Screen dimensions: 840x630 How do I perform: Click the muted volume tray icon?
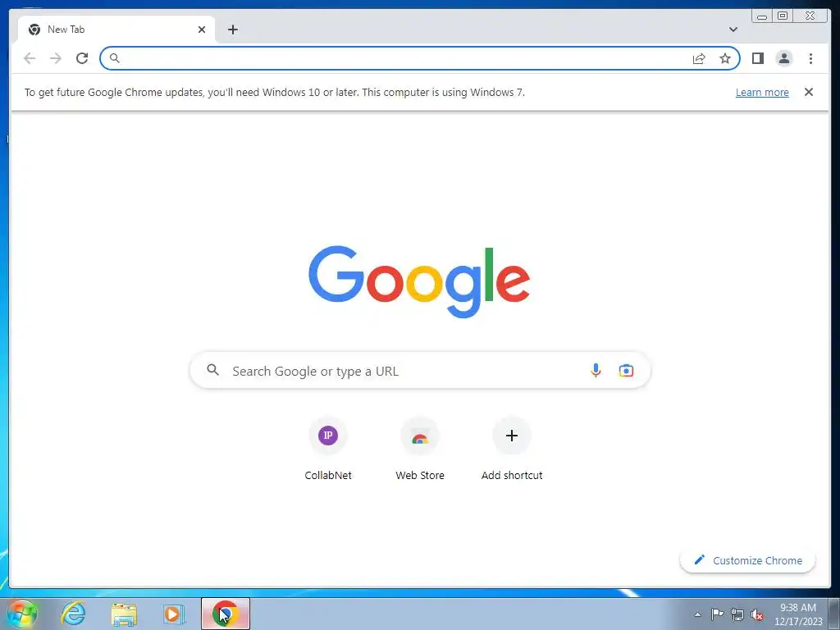click(x=757, y=615)
